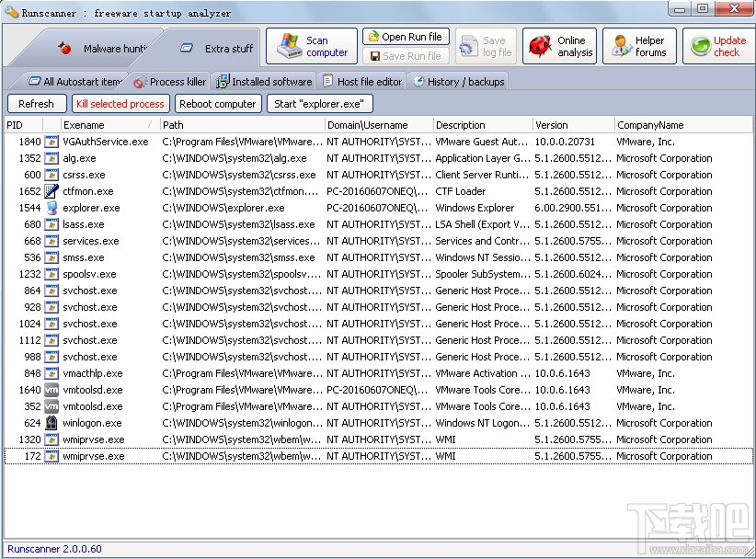Open History / backups tab
The height and width of the screenshot is (559, 756).
click(459, 82)
